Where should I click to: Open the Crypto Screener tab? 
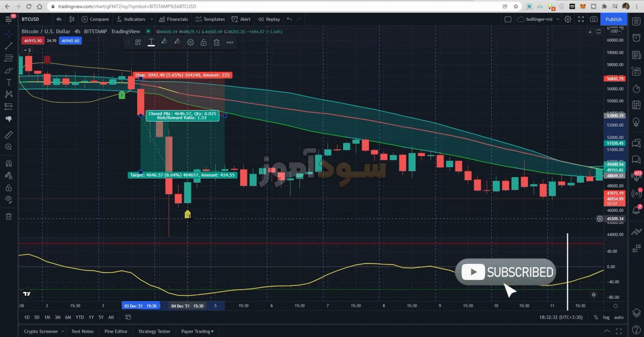coord(43,331)
